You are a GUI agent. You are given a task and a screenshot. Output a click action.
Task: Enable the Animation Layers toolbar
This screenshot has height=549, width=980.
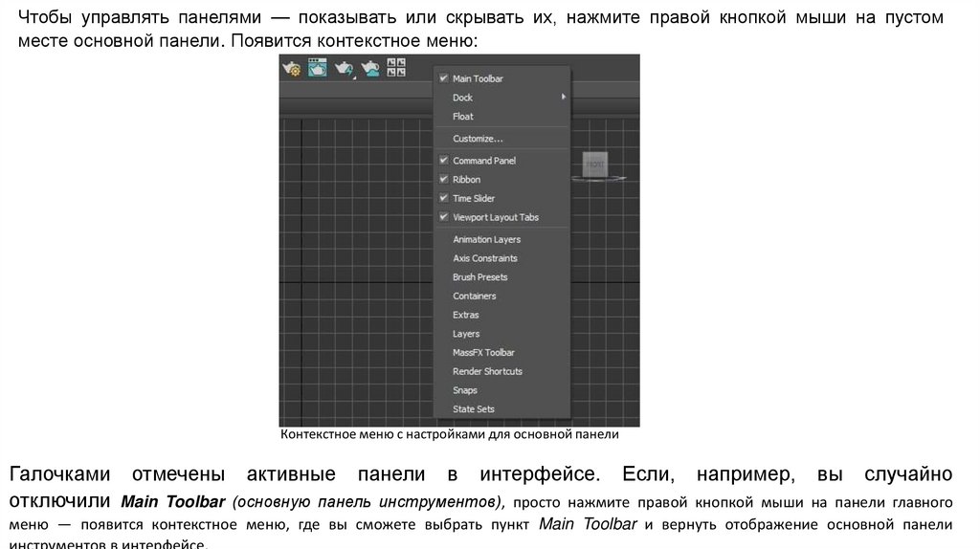tap(501, 239)
